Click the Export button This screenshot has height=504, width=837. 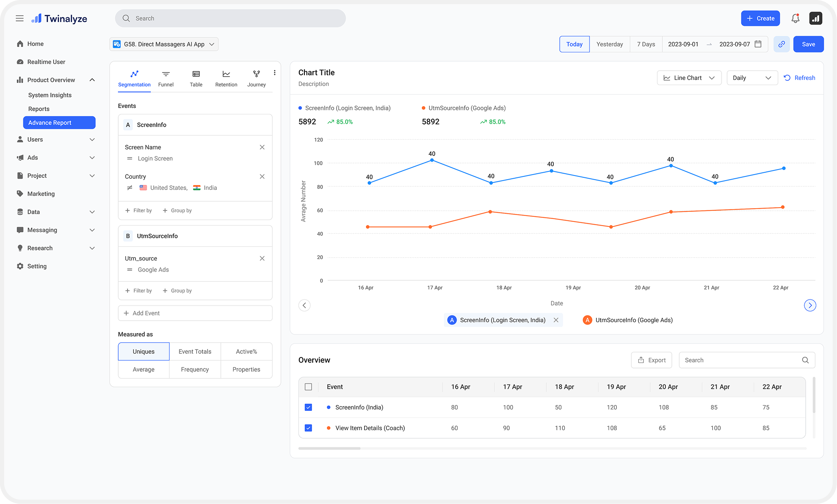(652, 360)
